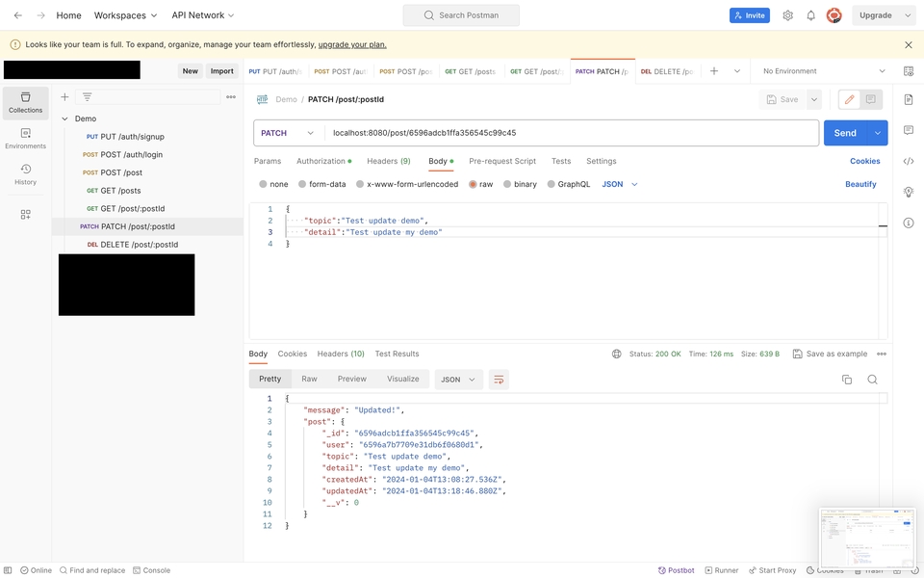Viewport: 924px width, 578px height.
Task: Create new collection with plus icon
Action: pos(64,96)
